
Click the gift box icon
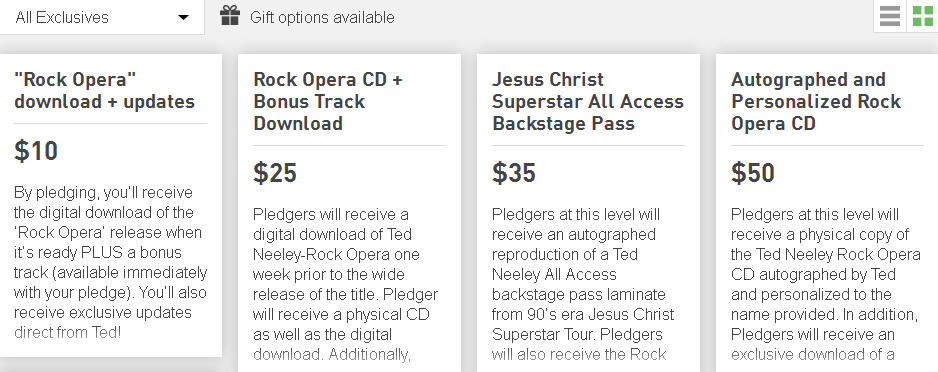pos(230,16)
